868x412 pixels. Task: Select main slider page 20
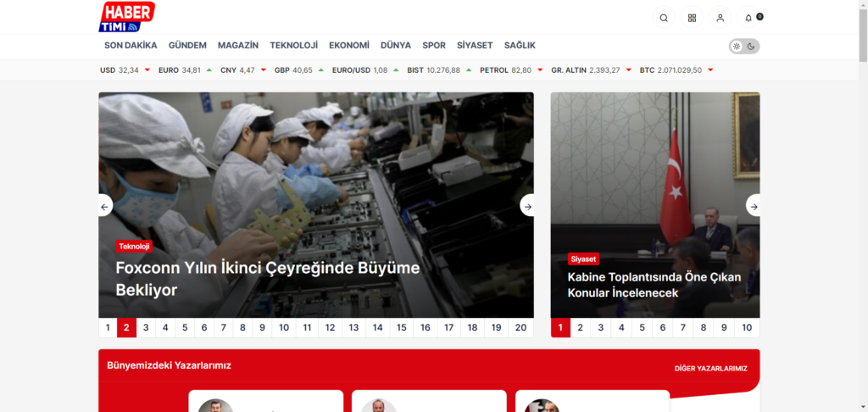[521, 328]
